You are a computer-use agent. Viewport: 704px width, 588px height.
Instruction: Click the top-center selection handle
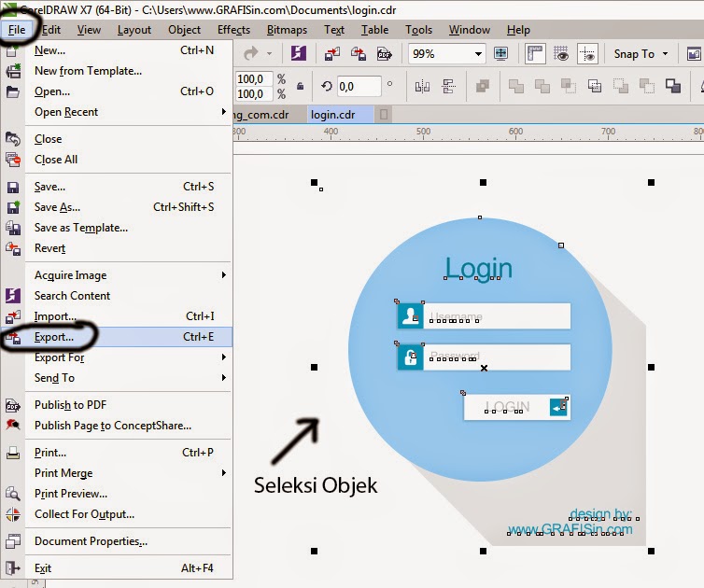click(x=483, y=182)
